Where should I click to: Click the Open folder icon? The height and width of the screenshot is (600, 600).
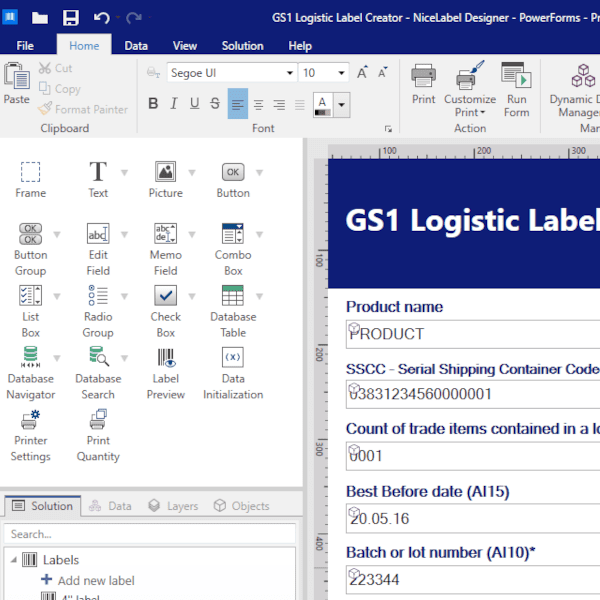tap(39, 18)
